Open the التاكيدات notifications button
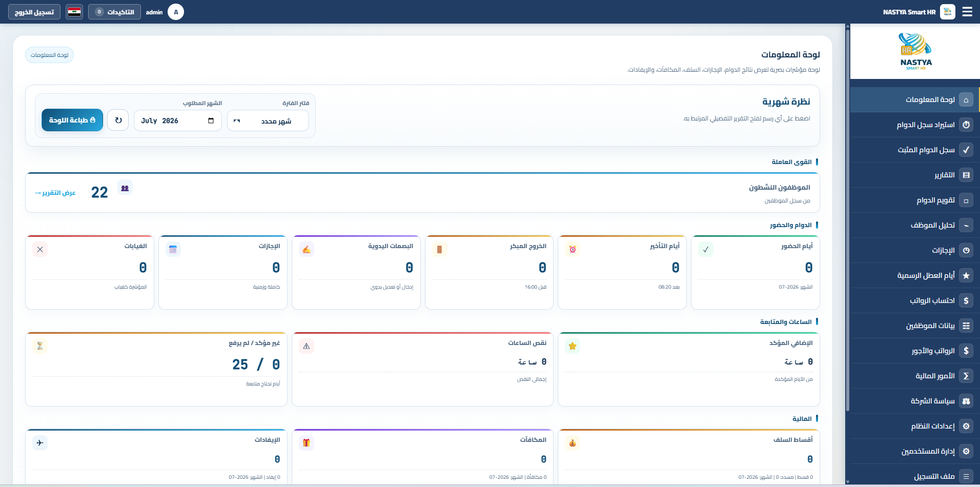 coord(114,12)
